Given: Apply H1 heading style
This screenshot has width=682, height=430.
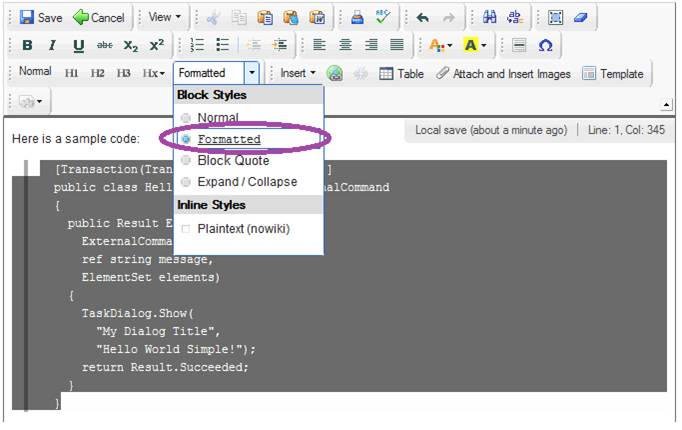Looking at the screenshot, I should (71, 73).
